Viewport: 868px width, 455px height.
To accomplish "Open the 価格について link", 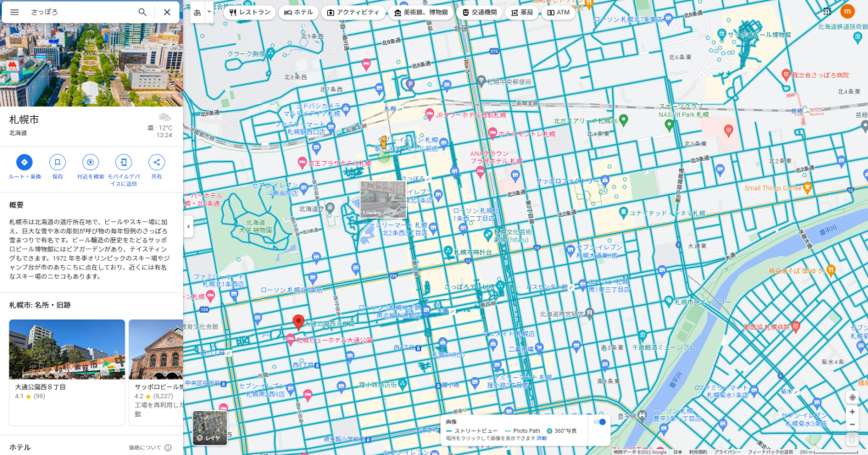I will 145,448.
